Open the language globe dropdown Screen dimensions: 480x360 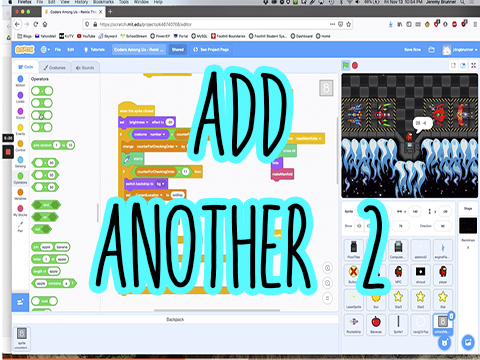click(45, 50)
